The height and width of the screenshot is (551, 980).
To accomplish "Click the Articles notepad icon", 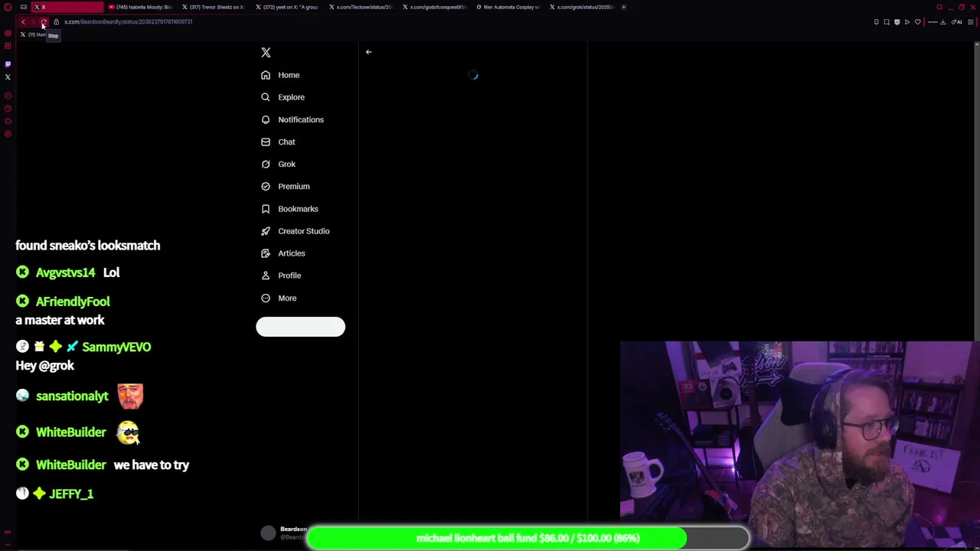I will (x=266, y=253).
